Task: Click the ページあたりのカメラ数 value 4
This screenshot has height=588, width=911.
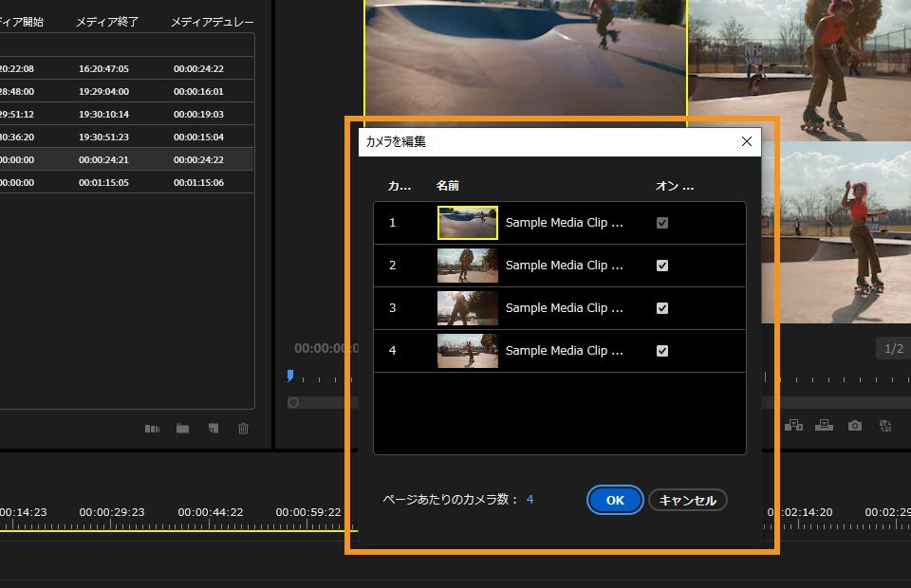Action: tap(530, 499)
